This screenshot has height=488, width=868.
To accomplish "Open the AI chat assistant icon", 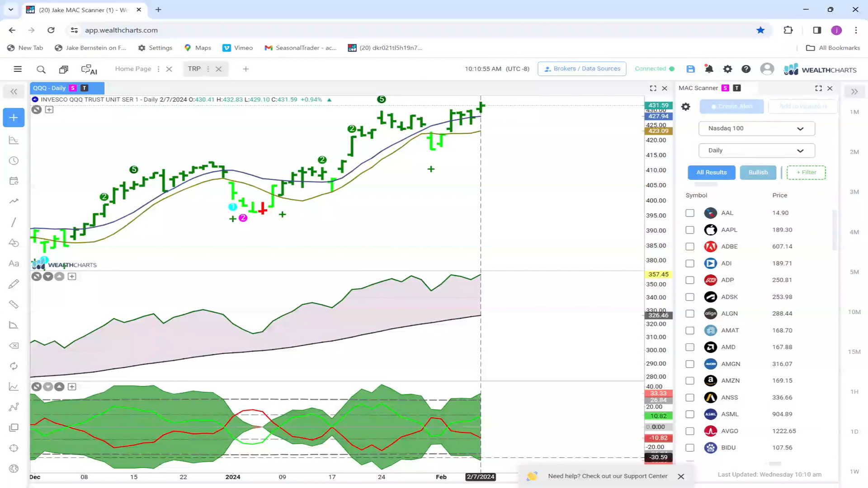I will click(89, 69).
